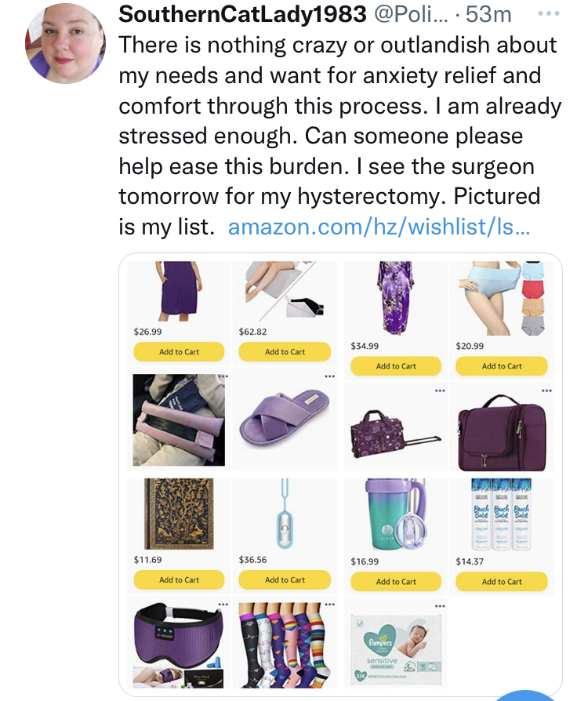
Task: Open the ellipsis menu above the purple toiletry bag
Action: pos(546,390)
